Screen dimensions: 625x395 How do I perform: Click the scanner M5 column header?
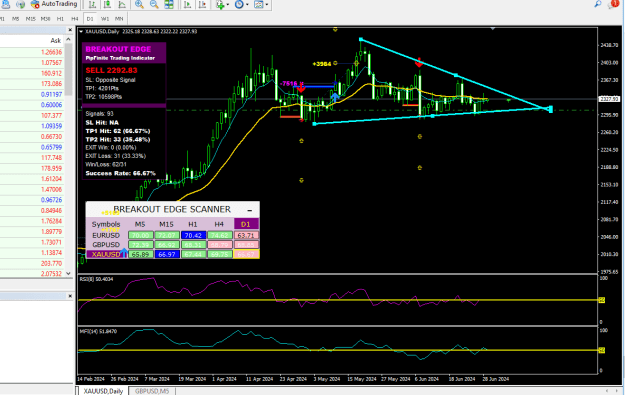click(140, 224)
